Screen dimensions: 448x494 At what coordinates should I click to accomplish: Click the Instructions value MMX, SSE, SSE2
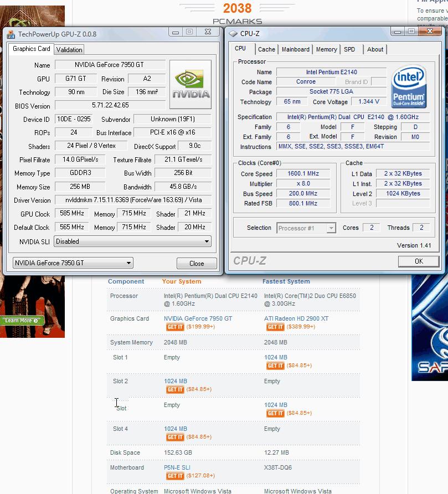(x=353, y=146)
